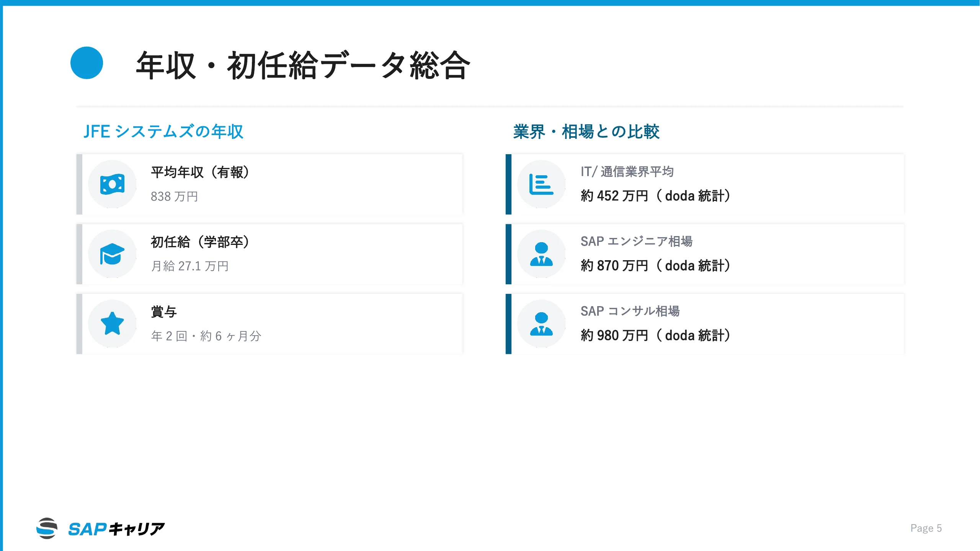Click the 約452万円 doda統計 text
Viewport: 980px width, 551px height.
coord(656,196)
